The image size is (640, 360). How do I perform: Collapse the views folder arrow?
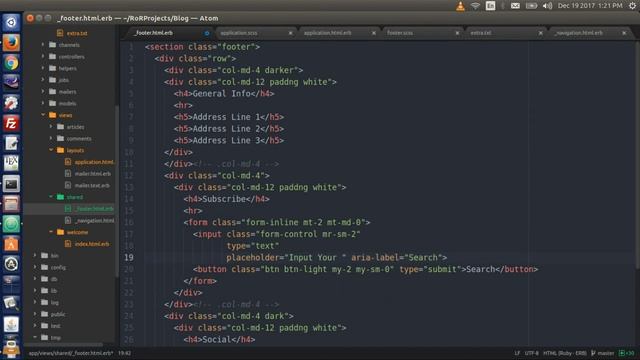point(43,115)
